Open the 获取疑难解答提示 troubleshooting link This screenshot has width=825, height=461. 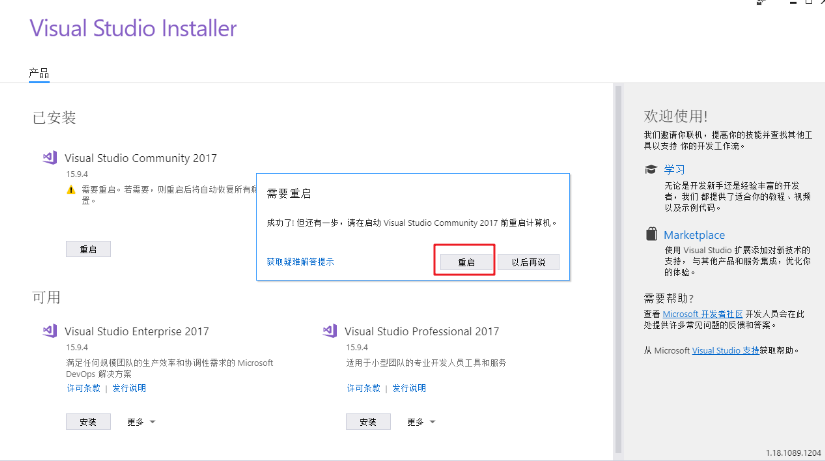299,262
